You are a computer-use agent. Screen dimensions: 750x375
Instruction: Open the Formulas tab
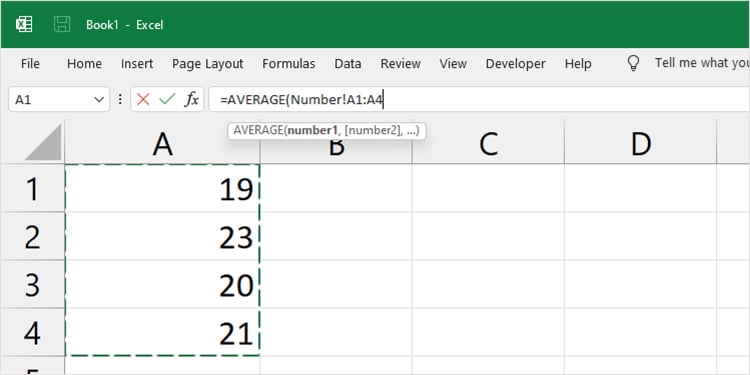[x=288, y=64]
